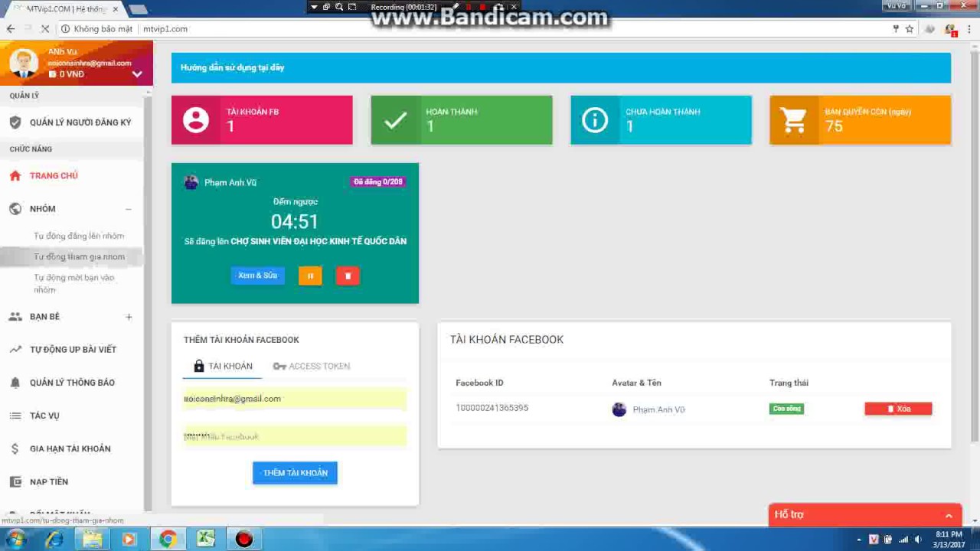The image size is (980, 551).
Task: Open Nạp tiền wallet item
Action: coord(49,481)
